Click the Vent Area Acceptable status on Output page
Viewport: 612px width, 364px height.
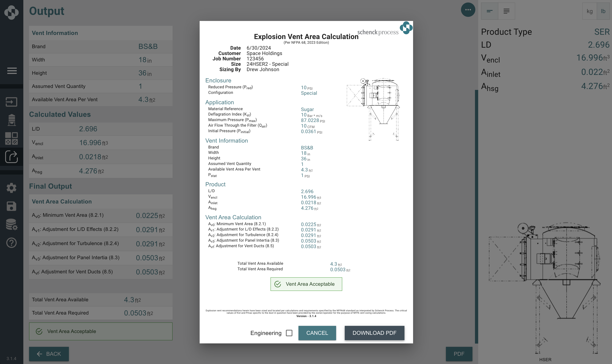[x=101, y=331]
